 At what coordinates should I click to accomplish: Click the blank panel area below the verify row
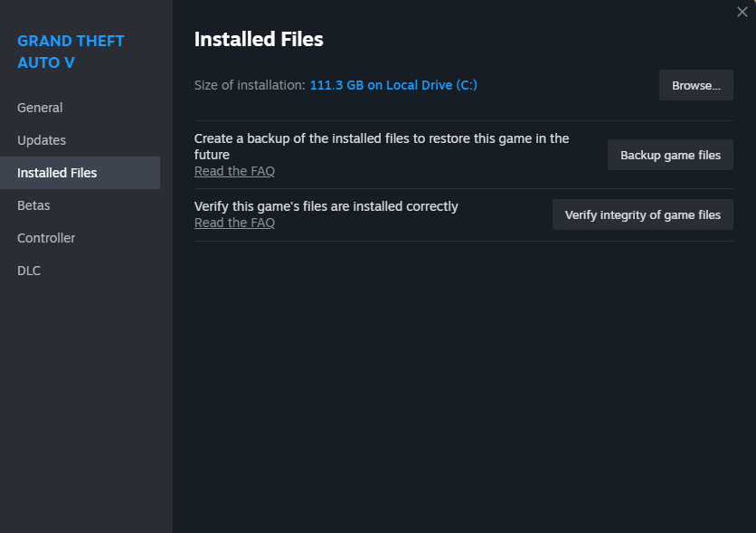click(x=463, y=380)
